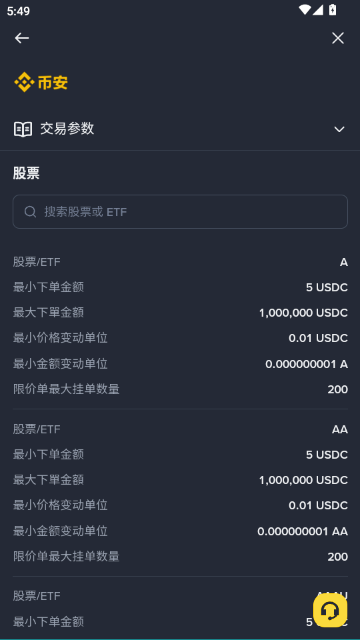Viewport: 360px width, 640px height.
Task: Open the 交易参数 menu label
Action: tap(67, 129)
